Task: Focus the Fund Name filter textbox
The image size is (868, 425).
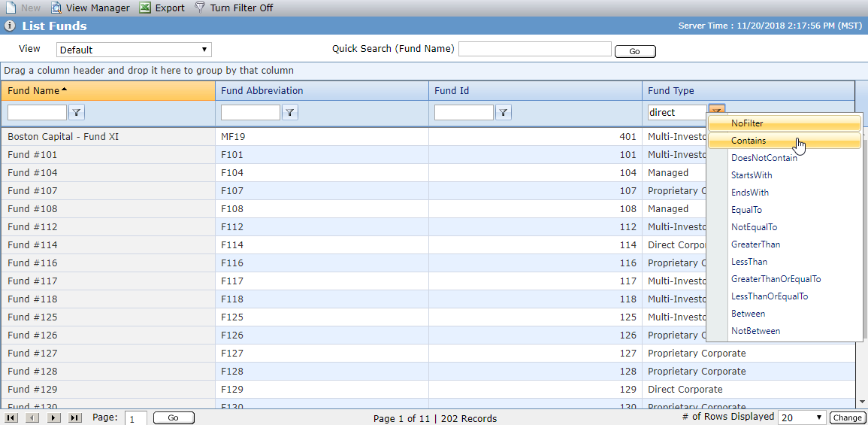Action: pyautogui.click(x=37, y=113)
